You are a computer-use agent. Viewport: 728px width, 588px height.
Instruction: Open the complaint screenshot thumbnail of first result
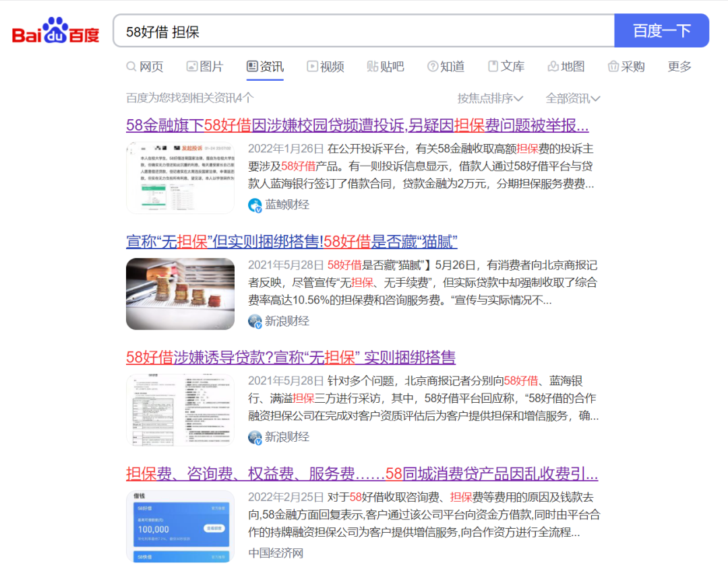[x=180, y=178]
